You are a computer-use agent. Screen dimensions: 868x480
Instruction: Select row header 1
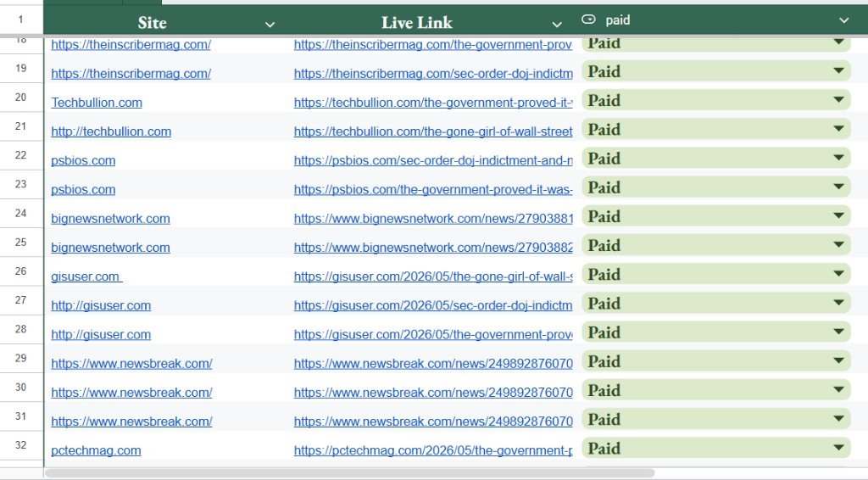[21, 20]
